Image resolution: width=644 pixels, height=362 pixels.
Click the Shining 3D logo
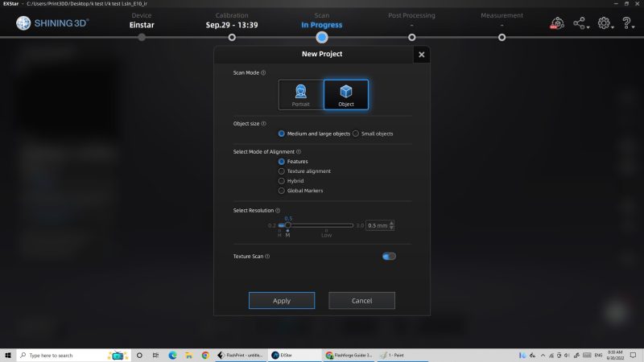(52, 23)
